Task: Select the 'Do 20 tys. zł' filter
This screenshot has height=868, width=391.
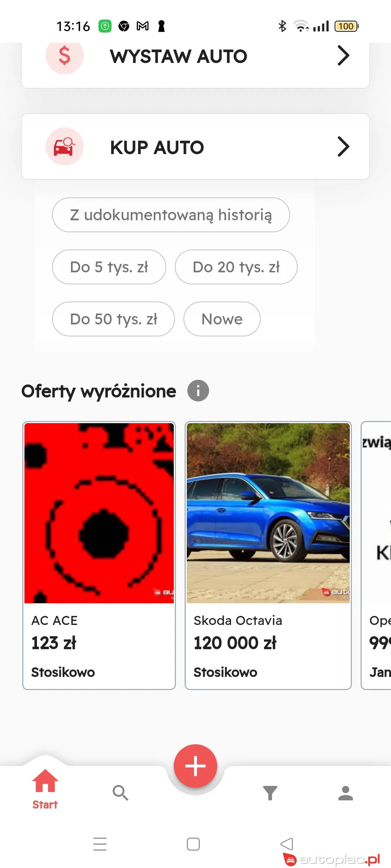Action: coord(236,267)
